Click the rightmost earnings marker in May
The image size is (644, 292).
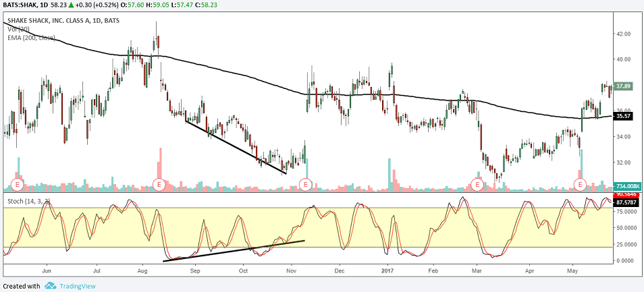coord(579,184)
